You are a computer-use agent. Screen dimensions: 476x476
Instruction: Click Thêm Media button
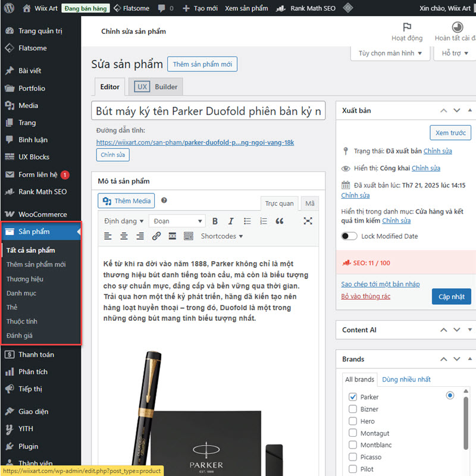tap(126, 201)
